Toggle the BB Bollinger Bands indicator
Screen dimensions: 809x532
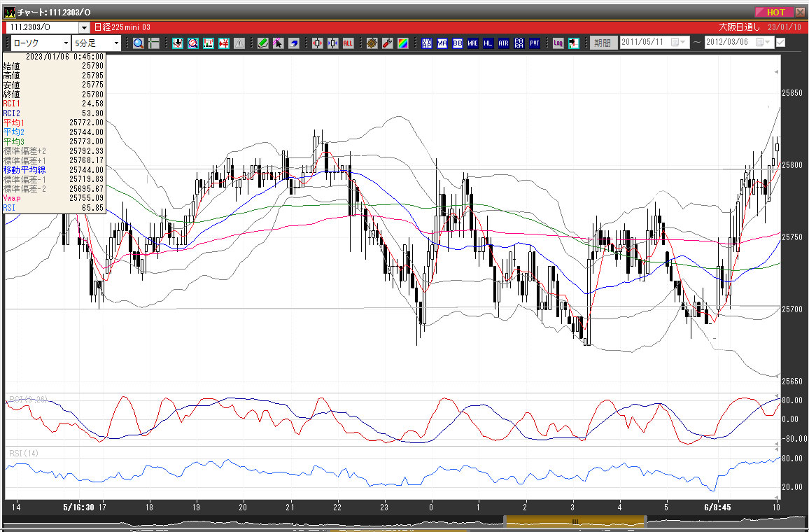click(x=458, y=43)
